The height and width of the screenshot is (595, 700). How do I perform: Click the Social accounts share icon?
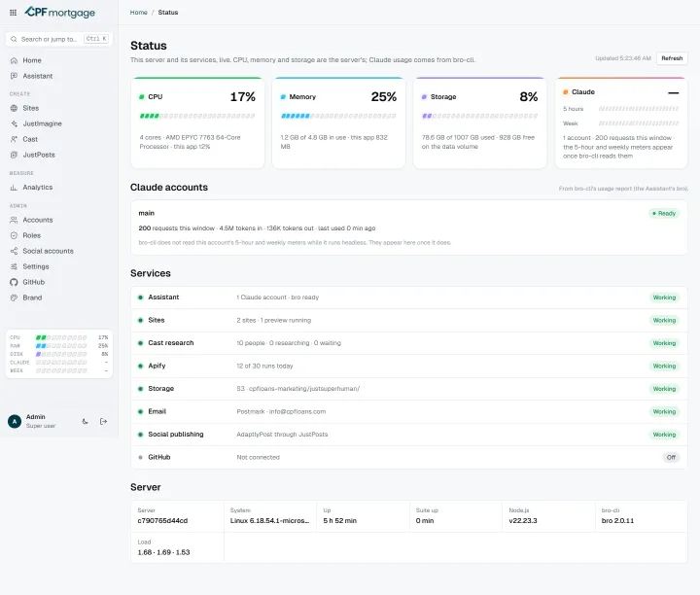click(14, 251)
